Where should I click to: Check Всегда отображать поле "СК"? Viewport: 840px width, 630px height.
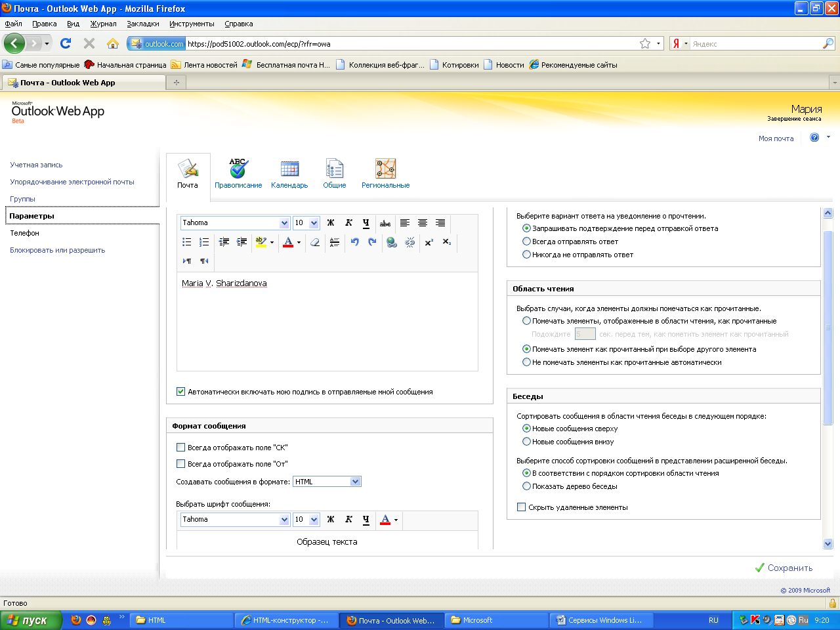tap(180, 448)
